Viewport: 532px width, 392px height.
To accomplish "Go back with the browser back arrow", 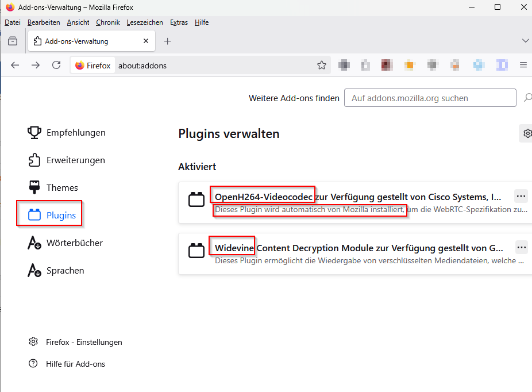I will (15, 65).
